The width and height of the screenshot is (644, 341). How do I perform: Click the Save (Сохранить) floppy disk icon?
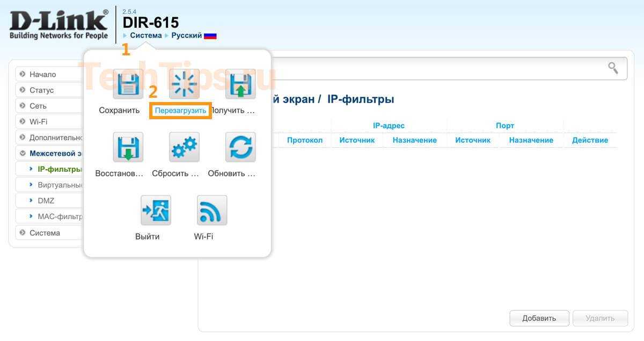coord(128,84)
